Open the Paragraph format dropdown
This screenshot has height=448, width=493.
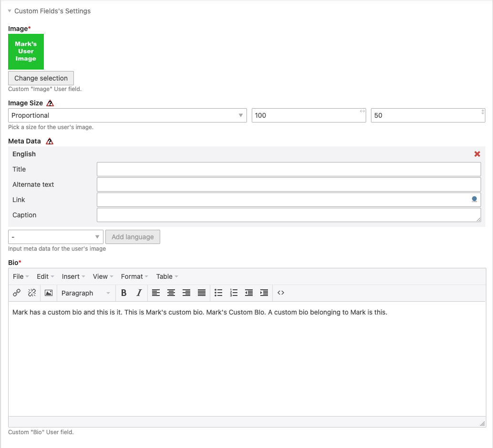click(x=86, y=293)
